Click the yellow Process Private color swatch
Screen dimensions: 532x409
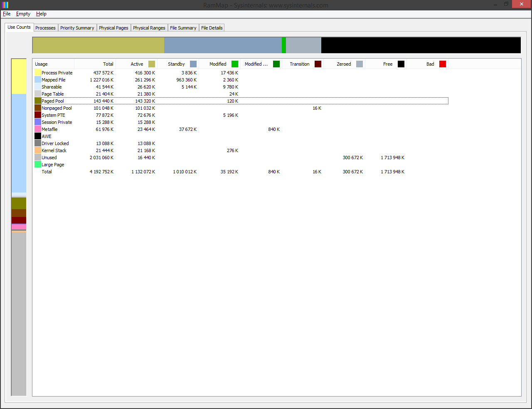(x=38, y=73)
